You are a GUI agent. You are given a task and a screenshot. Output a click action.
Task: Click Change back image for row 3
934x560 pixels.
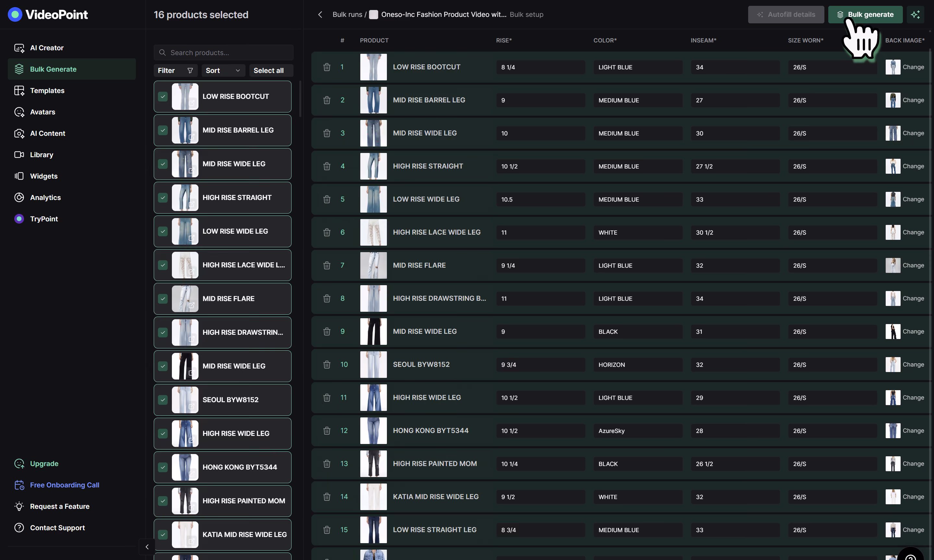coord(913,133)
